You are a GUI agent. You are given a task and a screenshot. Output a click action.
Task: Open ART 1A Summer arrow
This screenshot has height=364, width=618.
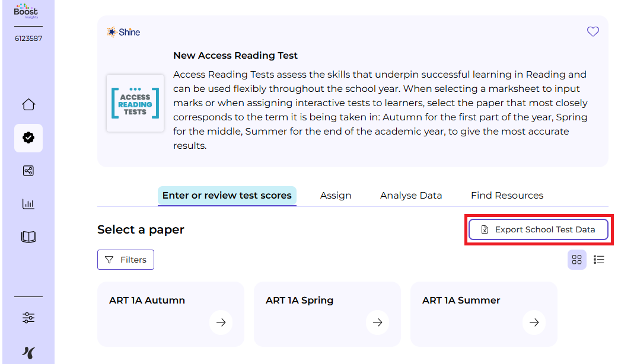[534, 323]
